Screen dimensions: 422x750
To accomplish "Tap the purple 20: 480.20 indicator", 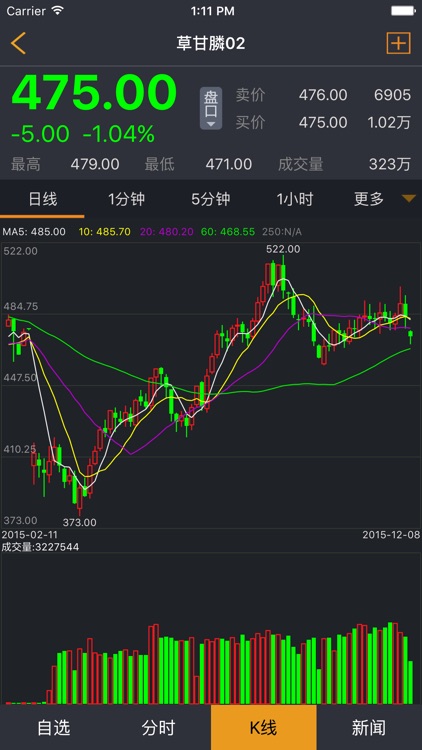I will (167, 232).
